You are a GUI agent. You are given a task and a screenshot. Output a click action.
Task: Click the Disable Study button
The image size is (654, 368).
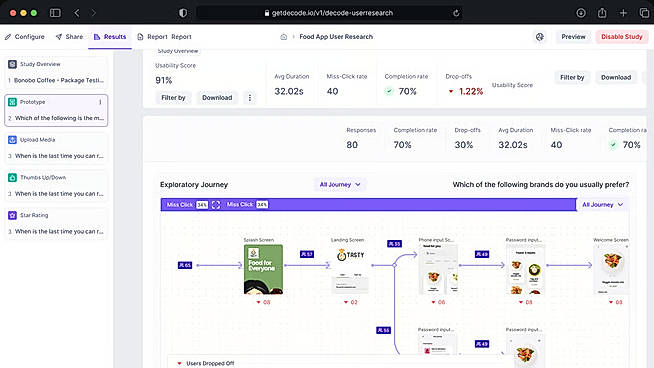[x=621, y=37]
